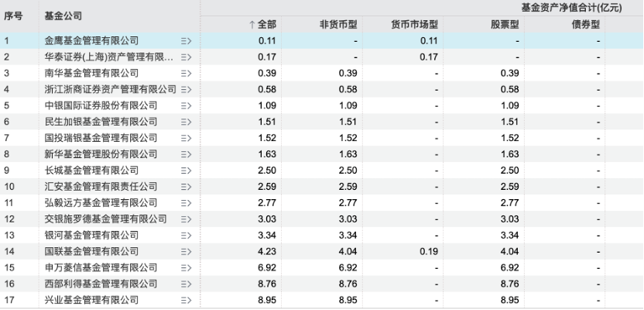The image size is (644, 310).
Task: Open details icon for 金鹰基金管理有限公司
Action: 186,41
